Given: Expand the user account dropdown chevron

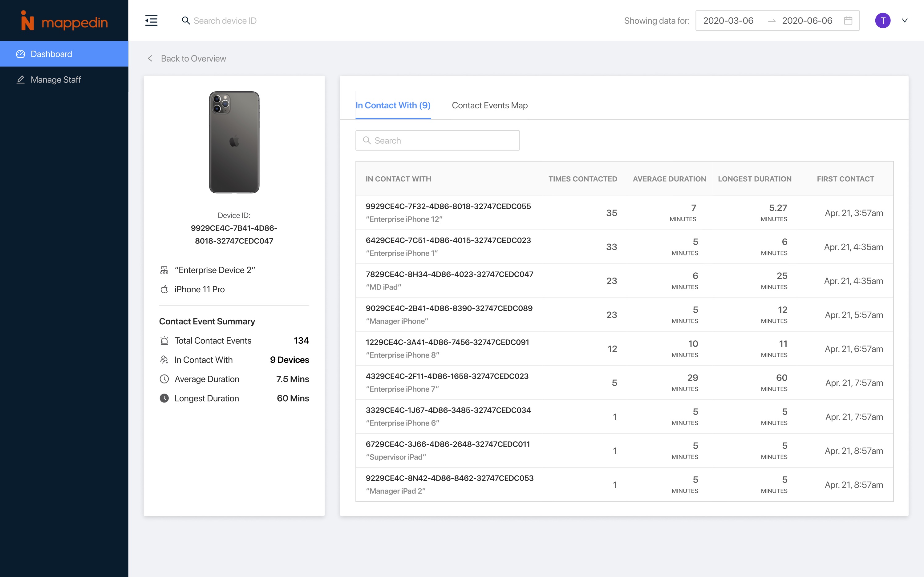Looking at the screenshot, I should point(905,21).
